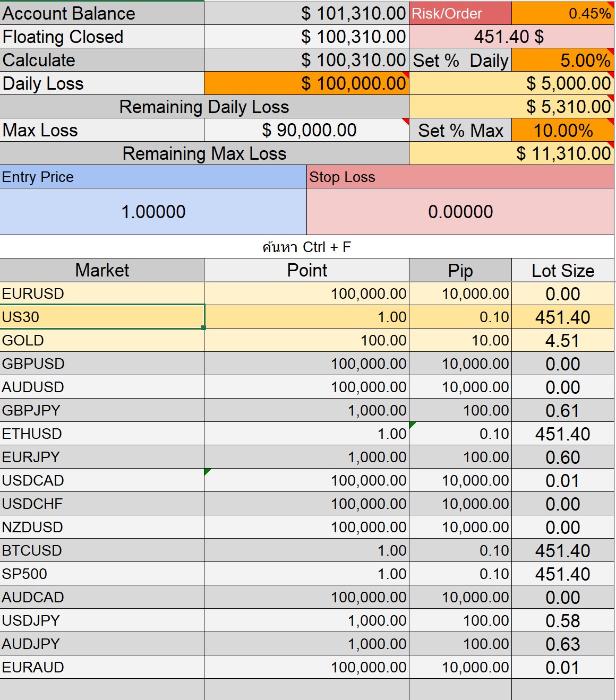Select the Floating Closed value cell

[305, 37]
